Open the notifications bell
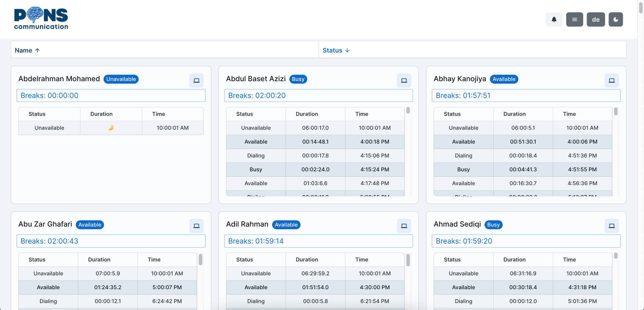The width and height of the screenshot is (644, 310). coord(554,19)
